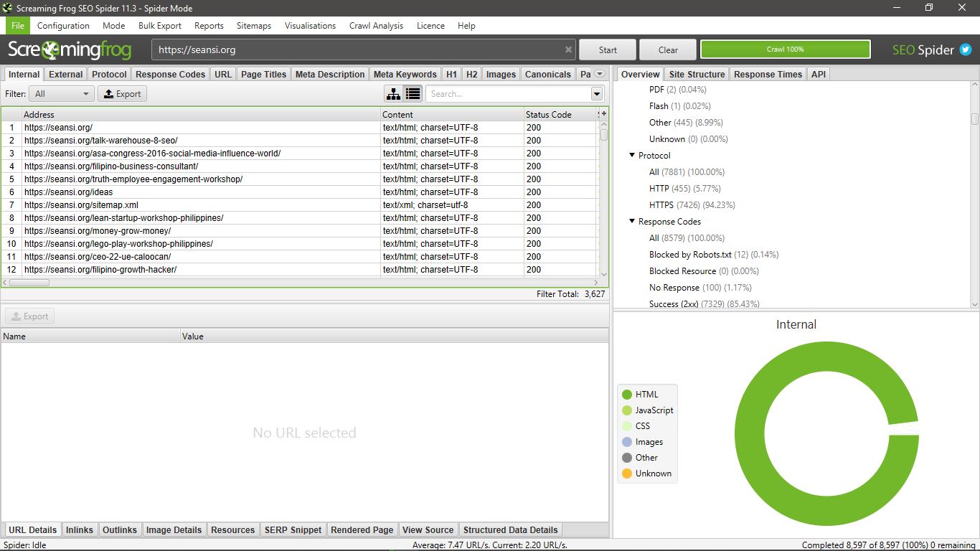Image resolution: width=980 pixels, height=551 pixels.
Task: Click the Twitter bird icon
Action: 966,50
